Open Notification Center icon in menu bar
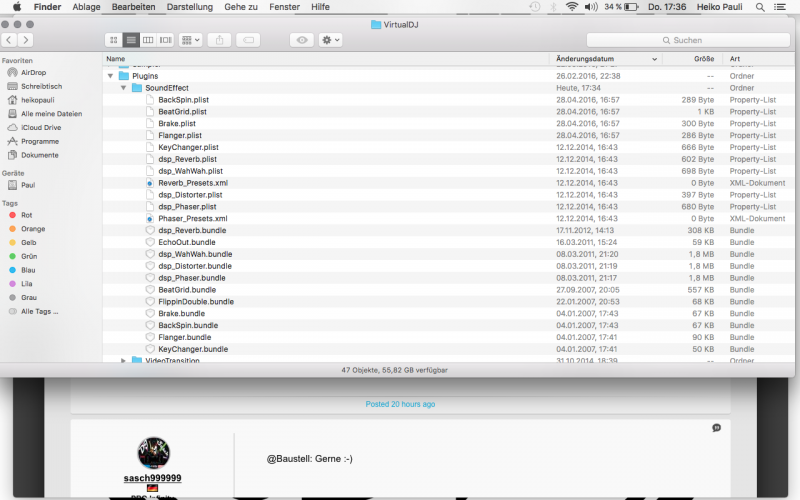Viewport: 800px width, 500px height. point(780,7)
